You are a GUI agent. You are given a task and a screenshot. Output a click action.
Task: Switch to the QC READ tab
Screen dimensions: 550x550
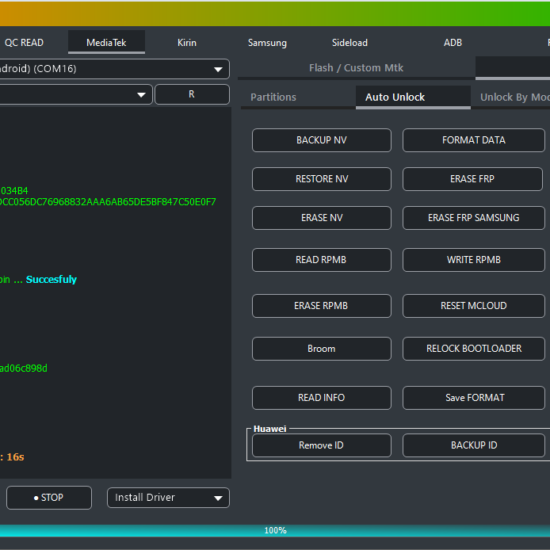tap(23, 43)
